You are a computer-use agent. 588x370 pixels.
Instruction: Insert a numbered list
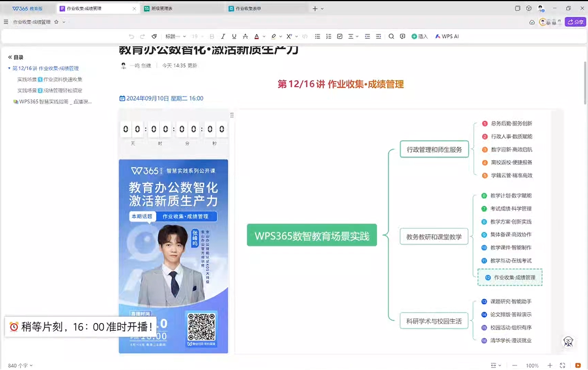click(328, 36)
